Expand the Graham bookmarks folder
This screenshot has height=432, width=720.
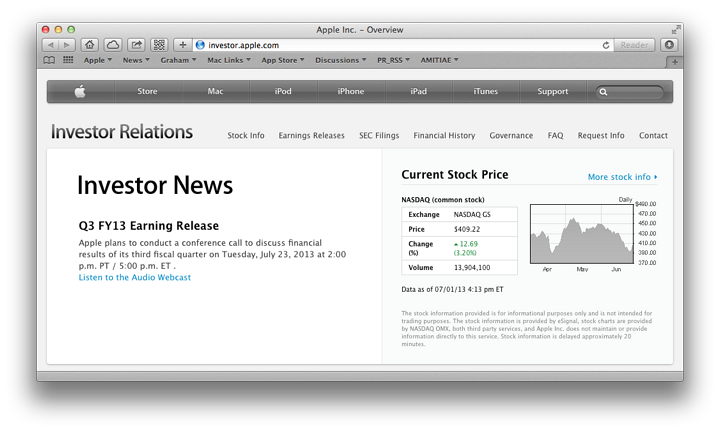click(178, 60)
